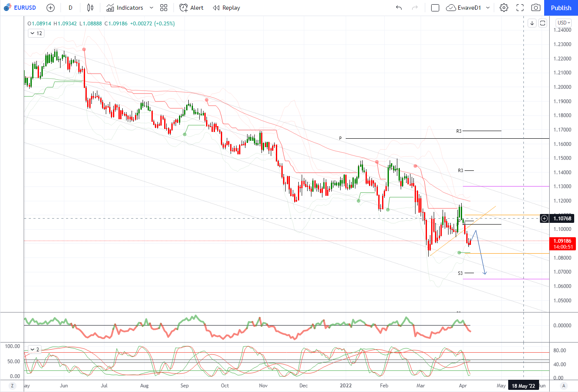The image size is (578, 392).
Task: Take a snapshot with the camera icon
Action: [536, 8]
